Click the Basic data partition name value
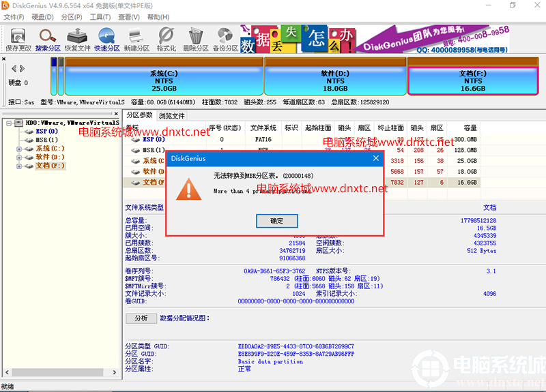This screenshot has height=392, width=546. 270,362
